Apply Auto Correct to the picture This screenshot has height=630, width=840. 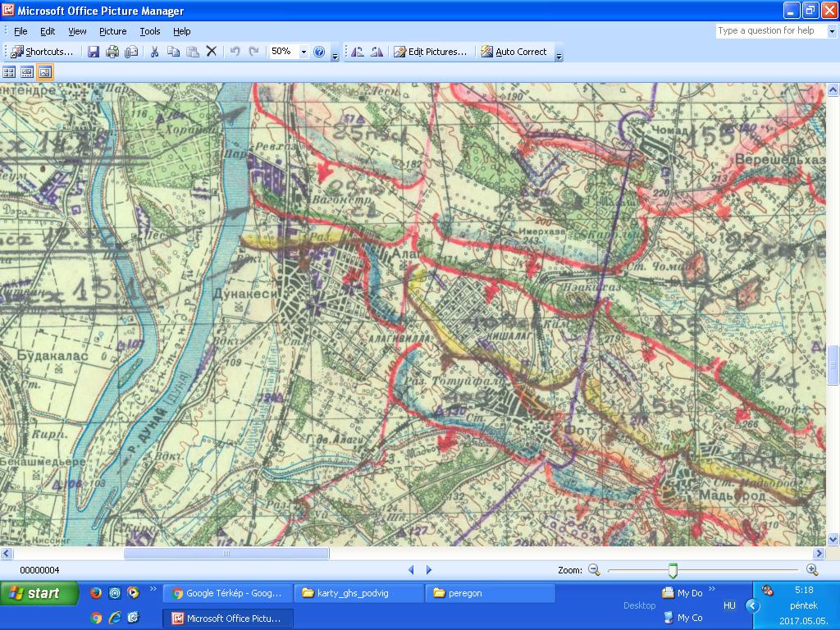[x=514, y=52]
